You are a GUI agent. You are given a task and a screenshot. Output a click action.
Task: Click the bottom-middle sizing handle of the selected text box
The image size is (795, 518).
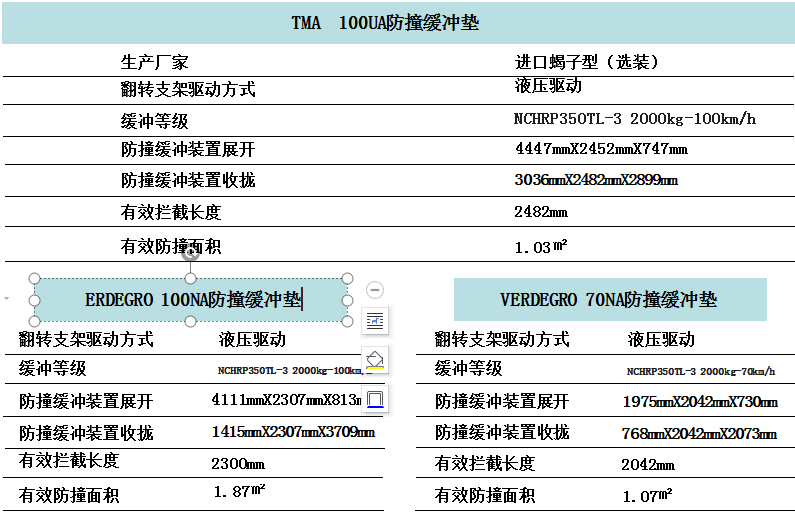(x=190, y=321)
